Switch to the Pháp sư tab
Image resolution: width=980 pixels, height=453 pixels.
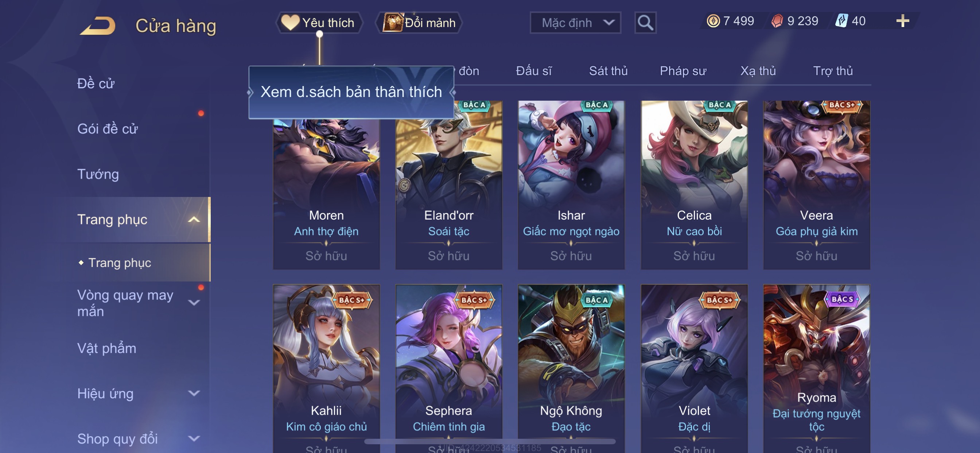click(x=683, y=71)
